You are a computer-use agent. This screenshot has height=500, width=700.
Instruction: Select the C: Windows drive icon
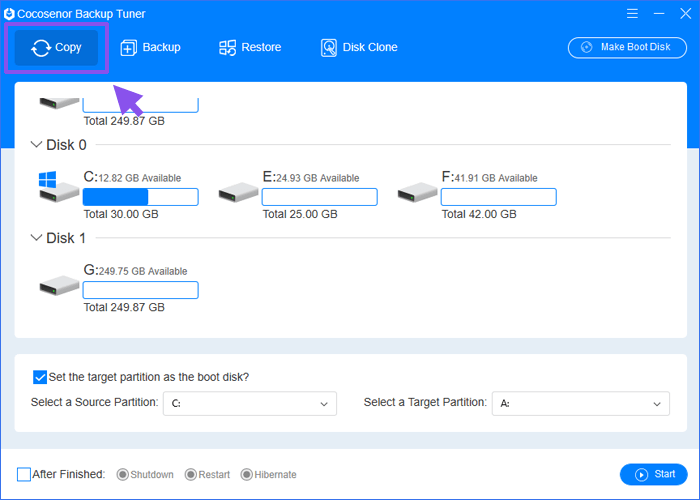(57, 187)
